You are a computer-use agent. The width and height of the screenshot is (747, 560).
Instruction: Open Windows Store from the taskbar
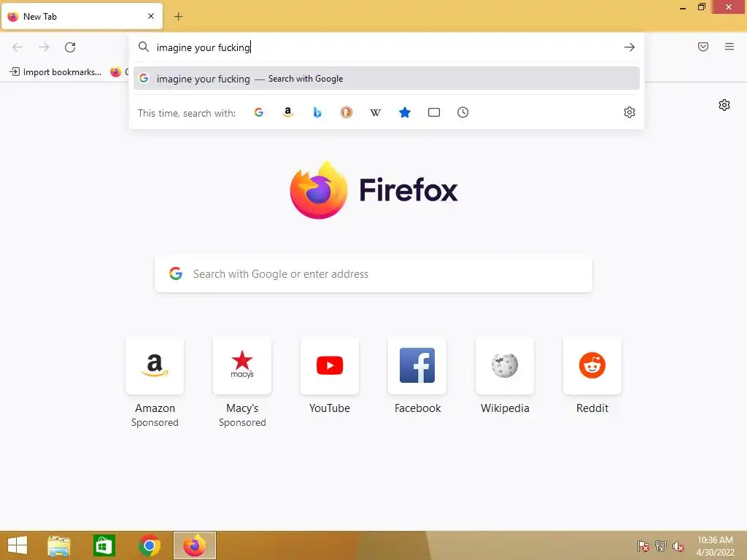tap(104, 545)
